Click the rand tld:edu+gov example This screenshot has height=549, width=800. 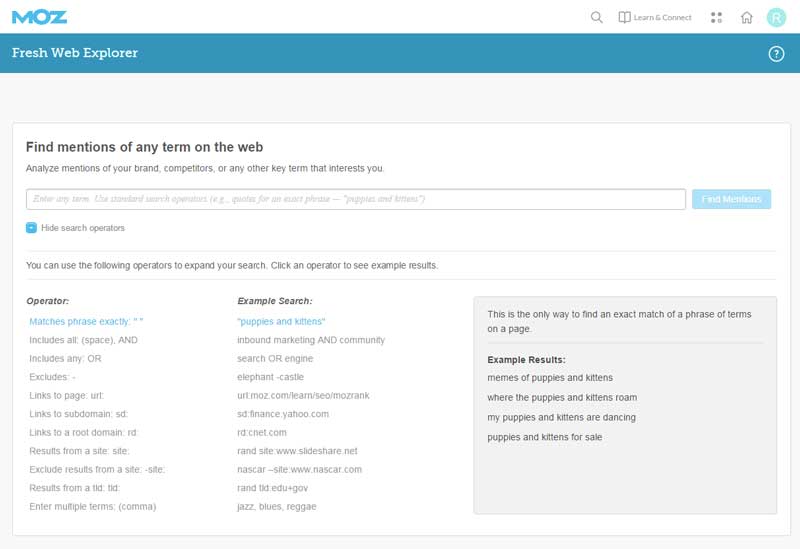[272, 488]
